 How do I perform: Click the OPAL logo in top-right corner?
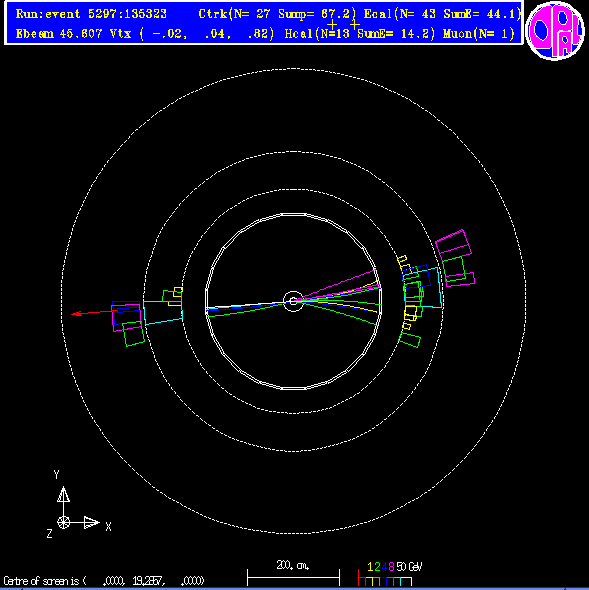[555, 30]
